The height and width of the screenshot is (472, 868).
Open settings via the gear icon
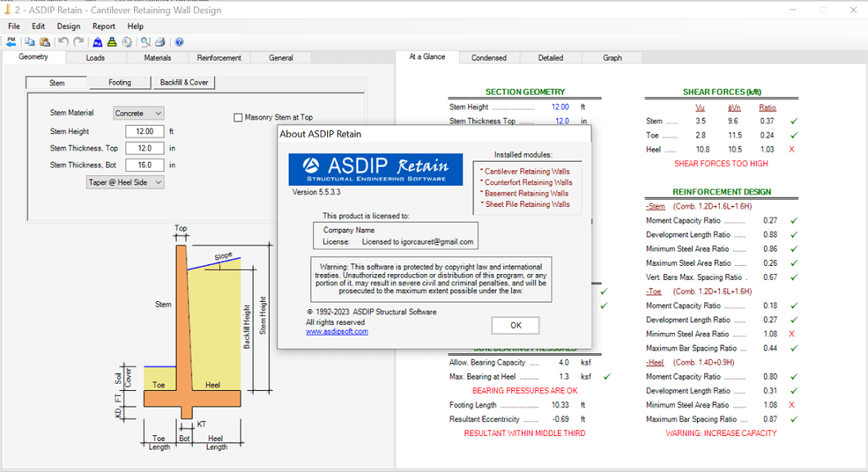[127, 42]
